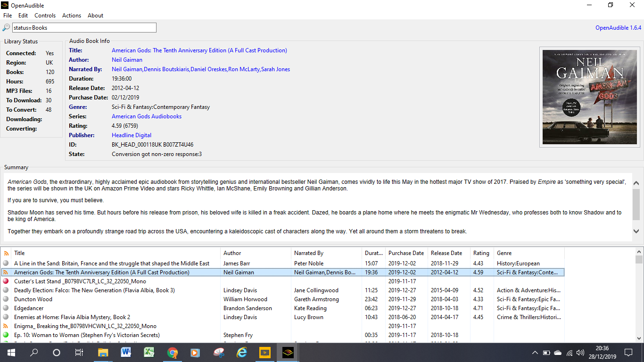Open the Neil Gaiman author link
This screenshot has width=644, height=362.
(x=127, y=59)
